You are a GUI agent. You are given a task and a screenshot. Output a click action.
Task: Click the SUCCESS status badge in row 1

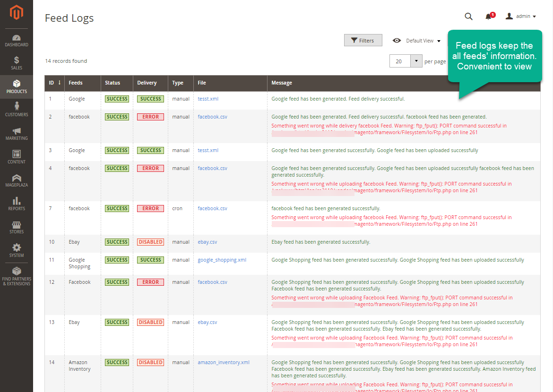click(x=117, y=99)
